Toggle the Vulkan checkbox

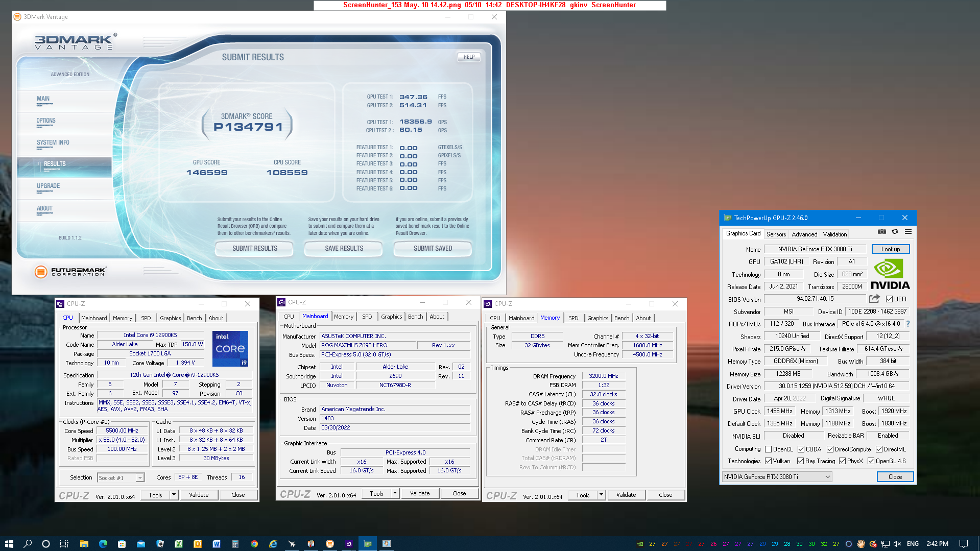768,461
